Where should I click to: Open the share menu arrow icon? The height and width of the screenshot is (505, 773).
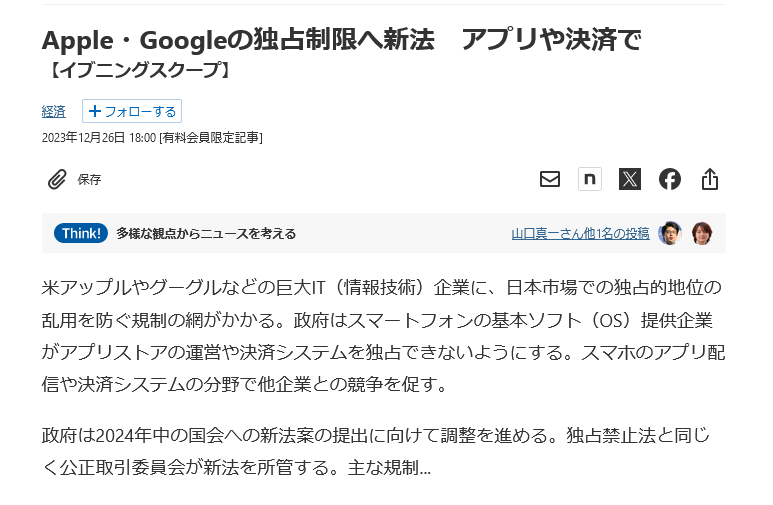tap(709, 179)
